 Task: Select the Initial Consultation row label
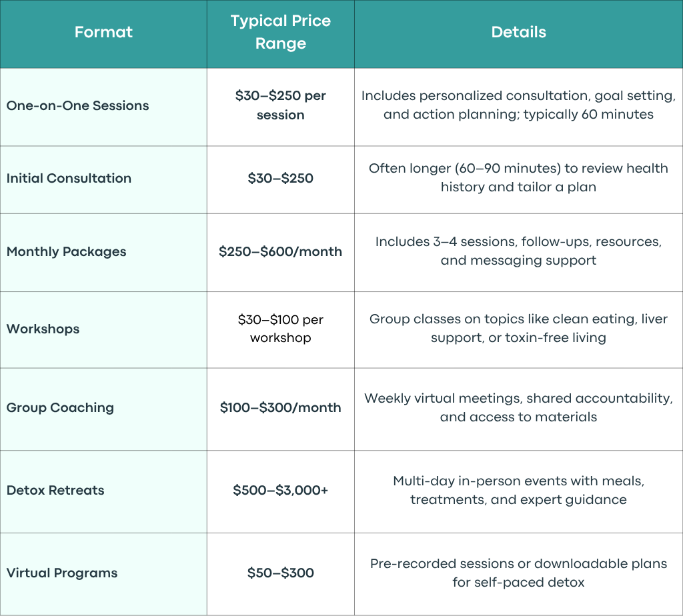69,178
